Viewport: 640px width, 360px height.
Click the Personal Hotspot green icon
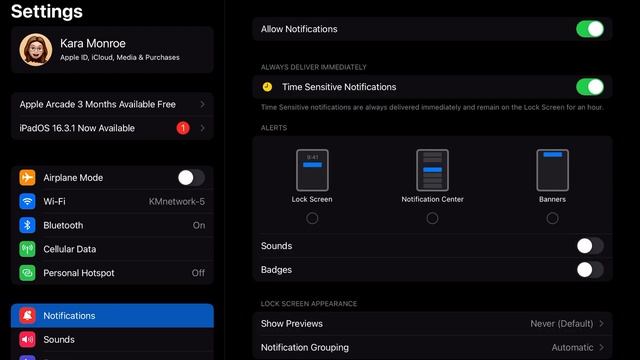(x=27, y=273)
